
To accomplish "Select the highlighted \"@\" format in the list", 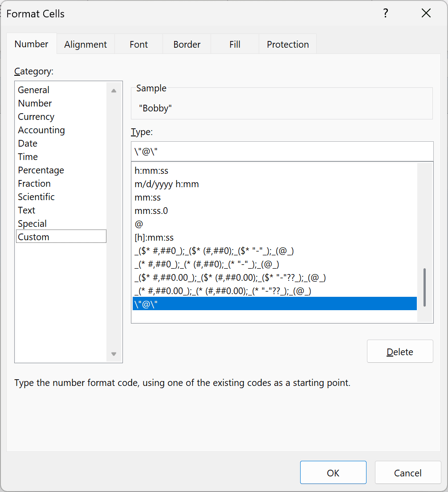I will tap(275, 304).
